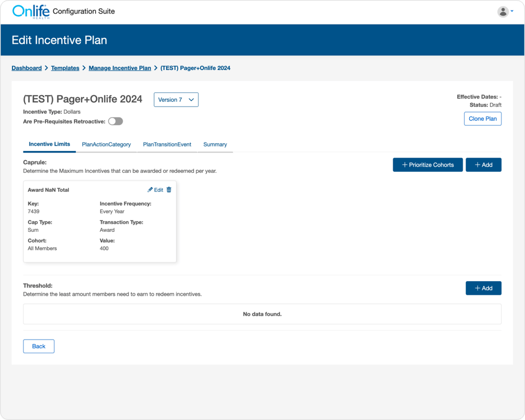Switch to the PlanActionCategory tab
The height and width of the screenshot is (420, 525).
click(107, 145)
